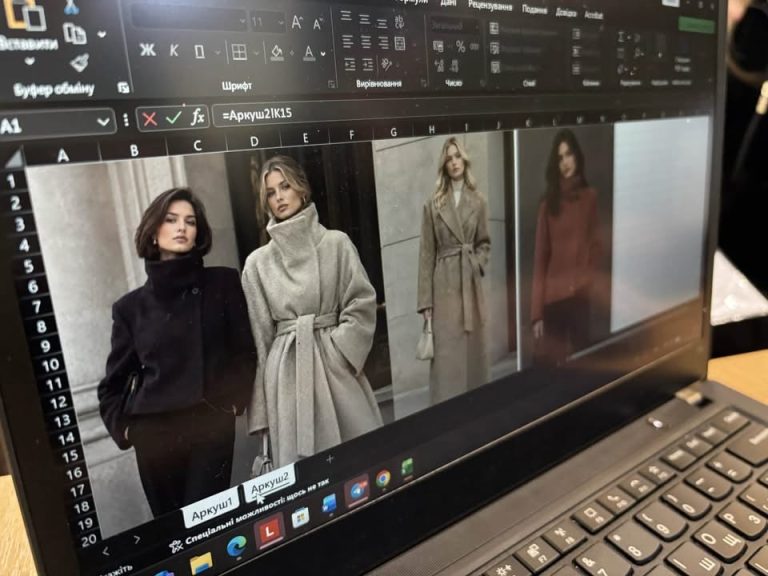The image size is (768, 576).
Task: Open the number format dropdown box
Action: [x=454, y=25]
